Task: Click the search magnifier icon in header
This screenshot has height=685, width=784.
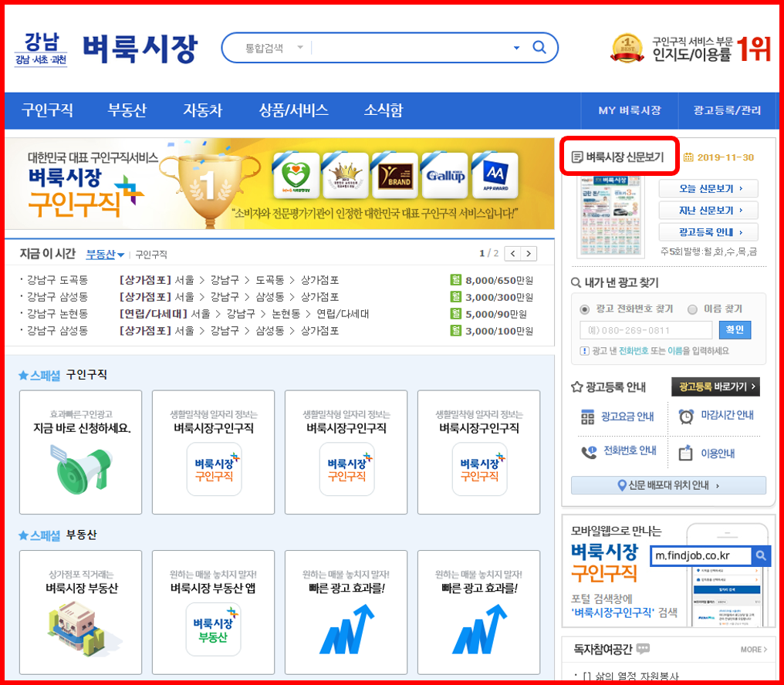Action: pos(539,48)
